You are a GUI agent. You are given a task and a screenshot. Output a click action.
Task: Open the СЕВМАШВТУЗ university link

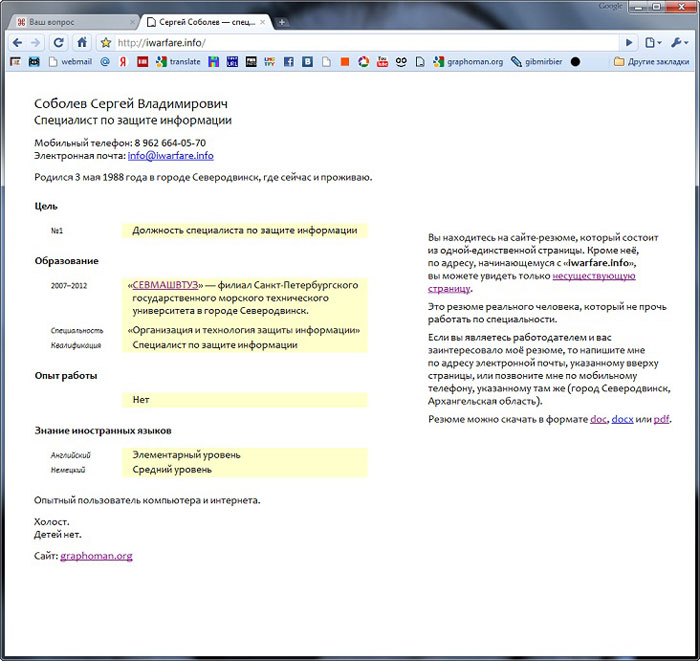pyautogui.click(x=166, y=285)
